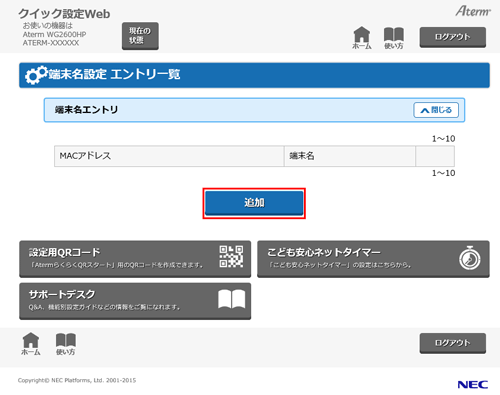Click the MACアドレス column header
This screenshot has width=500, height=395.
(x=169, y=156)
